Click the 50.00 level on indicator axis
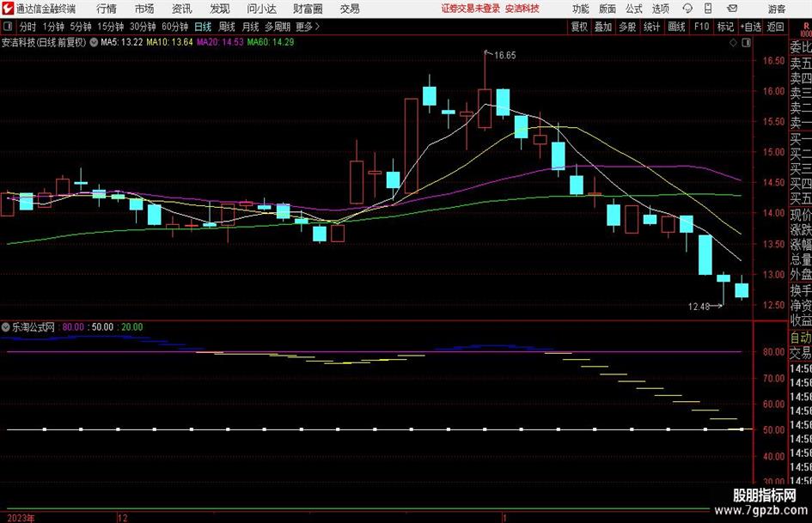Viewport: 812px width, 523px height. coord(773,429)
